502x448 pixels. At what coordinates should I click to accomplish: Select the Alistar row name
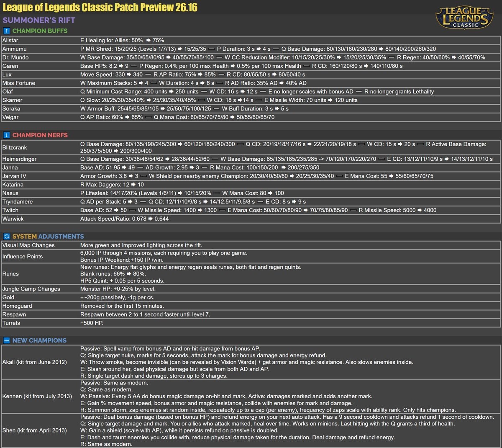(x=10, y=40)
